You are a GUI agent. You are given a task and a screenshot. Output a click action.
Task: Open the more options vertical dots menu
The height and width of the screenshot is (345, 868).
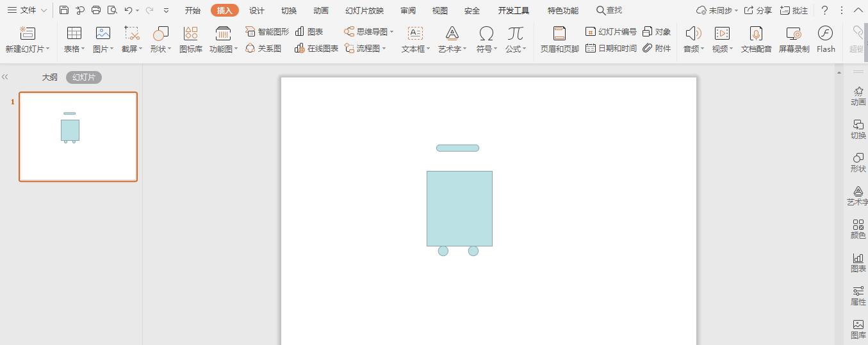(x=842, y=10)
